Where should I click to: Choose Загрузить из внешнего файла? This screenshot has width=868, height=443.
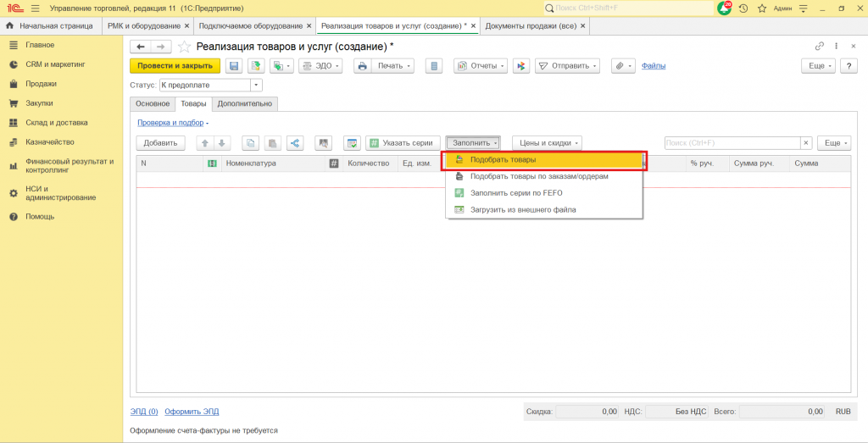tap(544, 209)
